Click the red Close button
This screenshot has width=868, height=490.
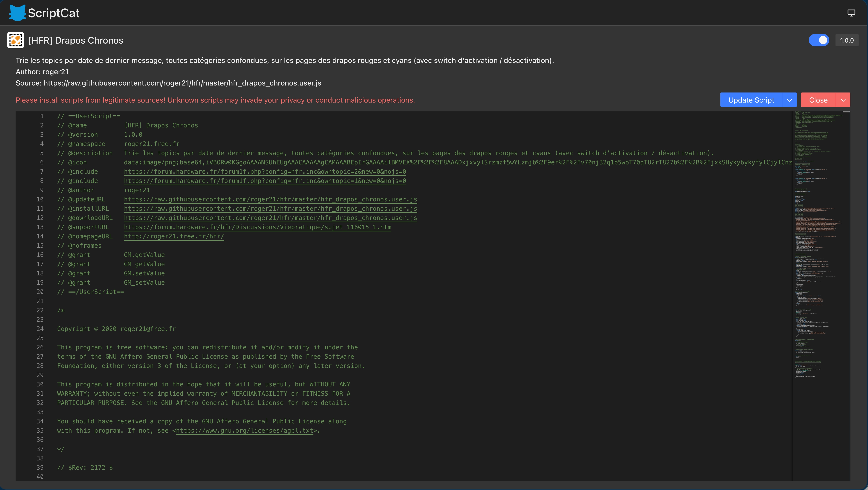click(x=818, y=100)
